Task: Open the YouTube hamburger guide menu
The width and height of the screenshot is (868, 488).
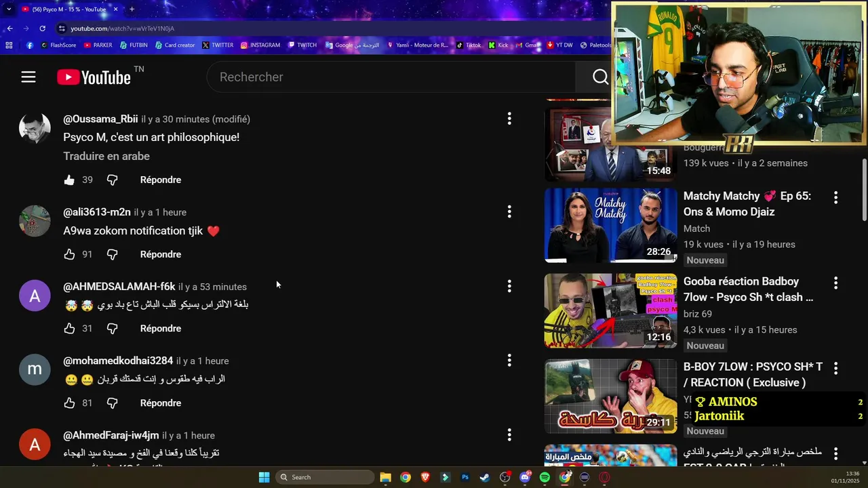Action: point(28,77)
